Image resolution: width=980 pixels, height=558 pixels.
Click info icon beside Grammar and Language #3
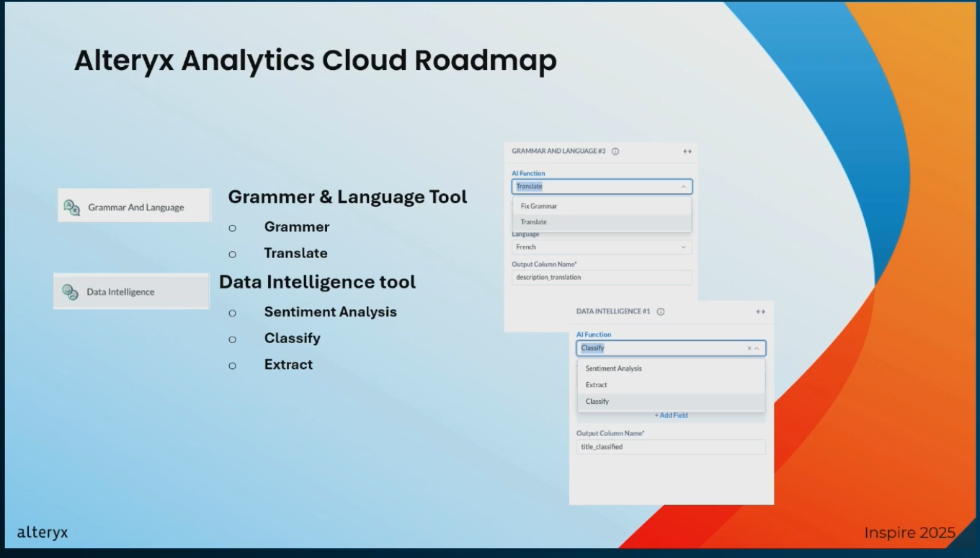[x=615, y=151]
